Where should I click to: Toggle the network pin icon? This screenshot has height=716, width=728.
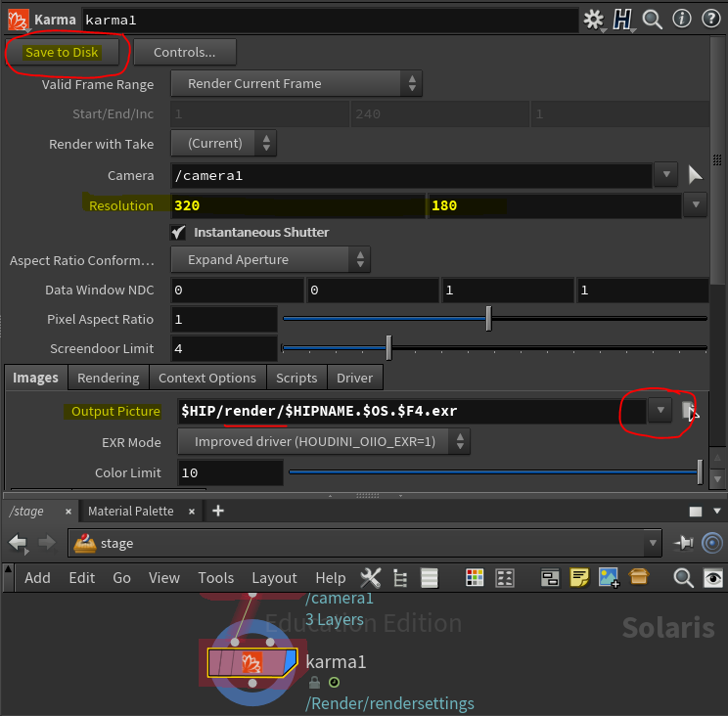point(684,543)
